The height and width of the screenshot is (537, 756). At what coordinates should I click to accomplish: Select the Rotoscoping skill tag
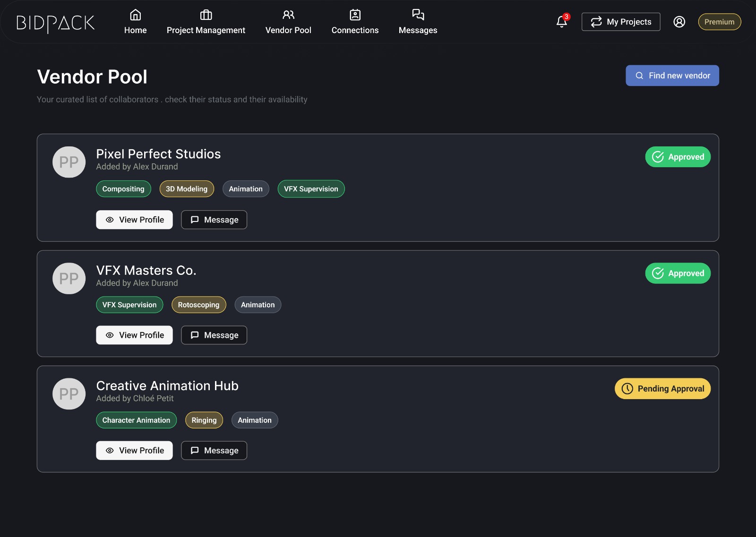click(x=198, y=305)
